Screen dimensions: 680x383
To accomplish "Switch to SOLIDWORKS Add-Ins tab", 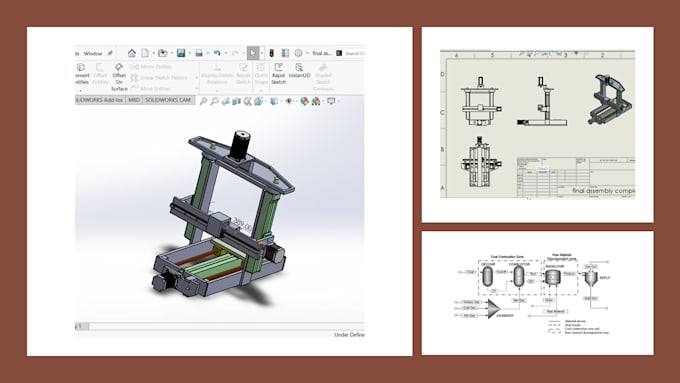I will pos(100,100).
